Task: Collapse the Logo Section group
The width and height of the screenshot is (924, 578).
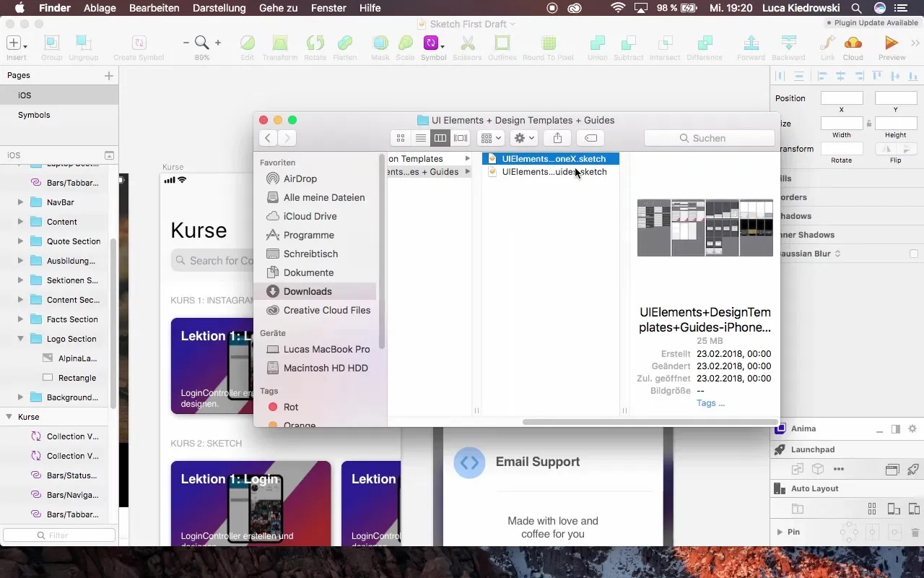Action: (x=20, y=339)
